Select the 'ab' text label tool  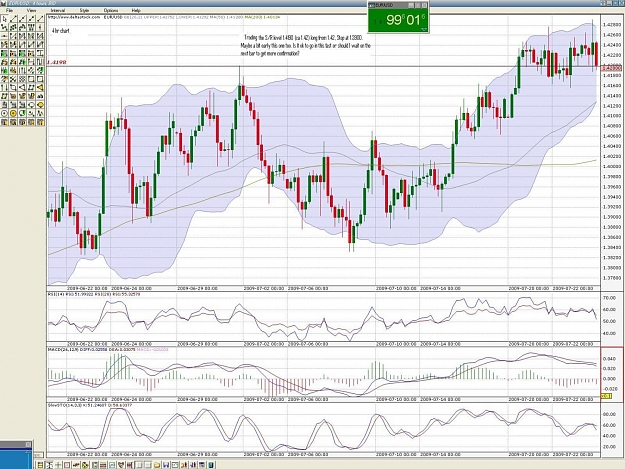(40, 96)
